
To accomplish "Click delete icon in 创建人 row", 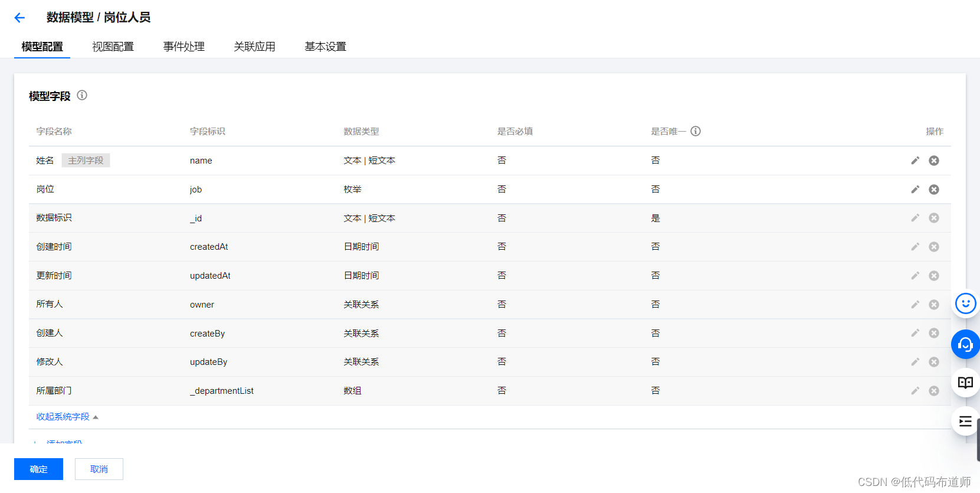I will tap(934, 333).
